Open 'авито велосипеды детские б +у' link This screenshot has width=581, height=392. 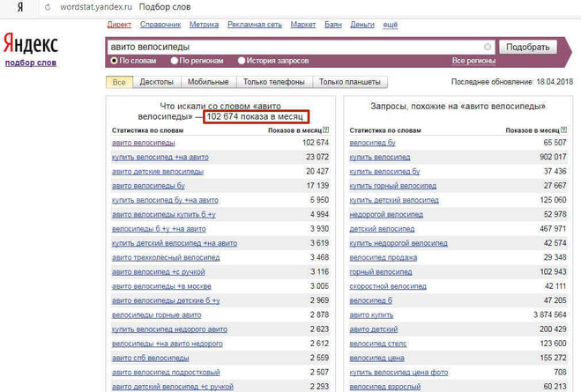click(x=166, y=301)
